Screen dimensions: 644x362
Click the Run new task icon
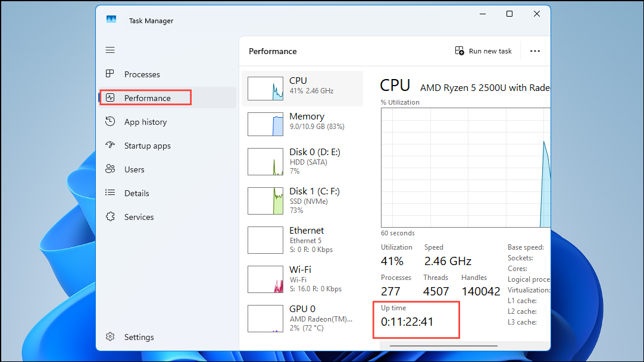coord(459,51)
